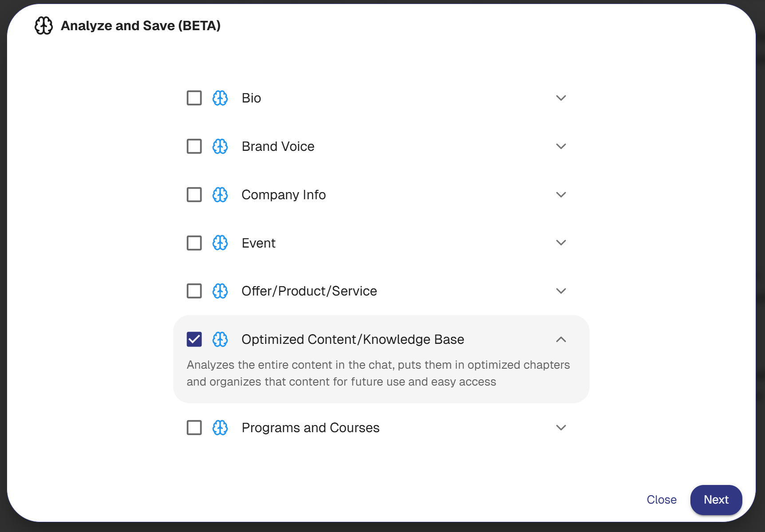Click the brain icon beside Offer/Product/Service

(x=220, y=291)
